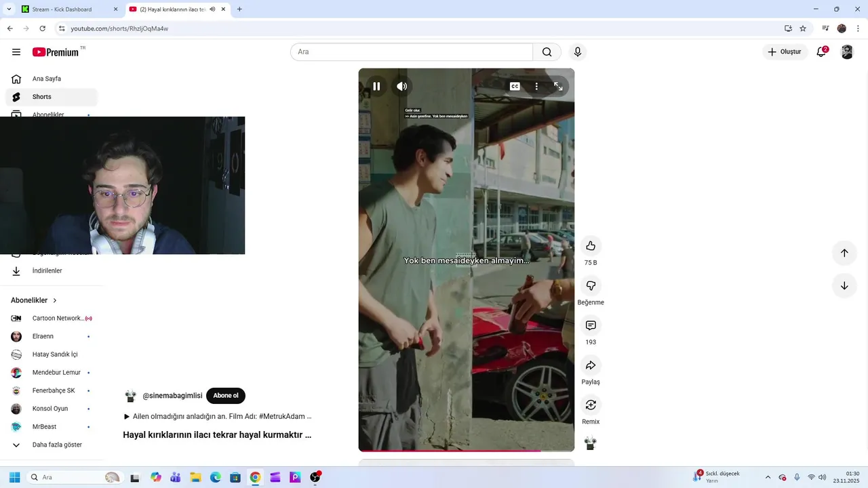Open İndirilenler in sidebar
Viewport: 868px width, 488px height.
pyautogui.click(x=52, y=270)
